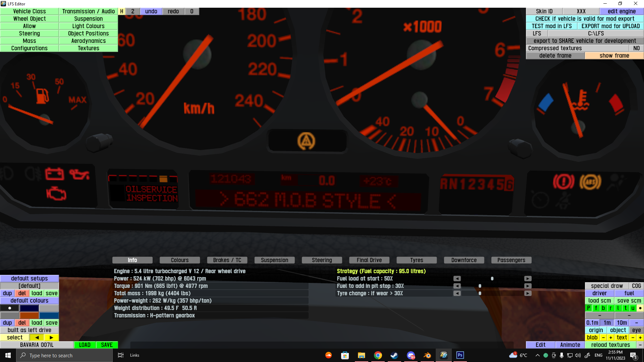Click the next vehicle select right arrow

(x=51, y=338)
